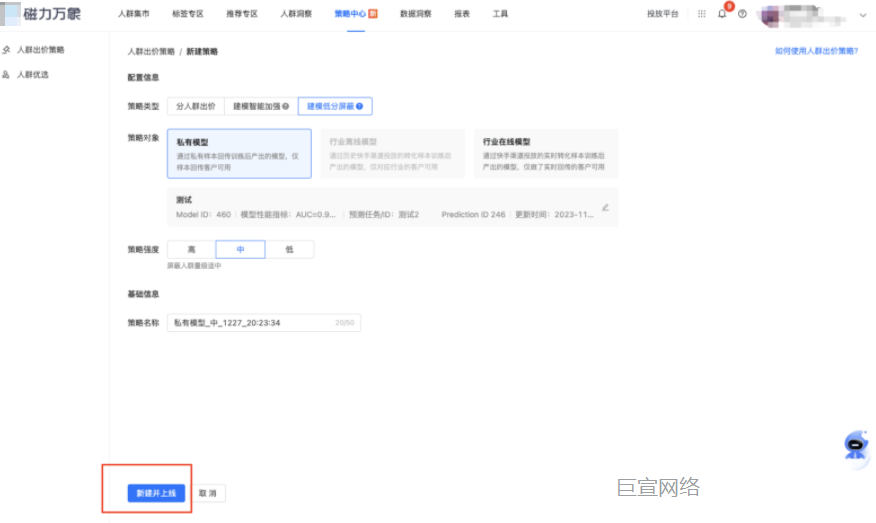Open the apps grid icon
Viewport: 876px width, 523px height.
coord(702,14)
